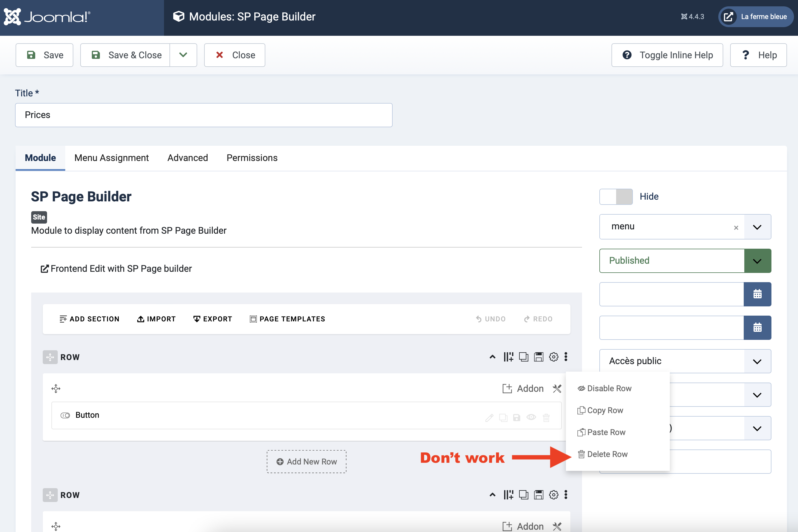Click inside the Title input field
Image resolution: width=798 pixels, height=532 pixels.
[204, 115]
